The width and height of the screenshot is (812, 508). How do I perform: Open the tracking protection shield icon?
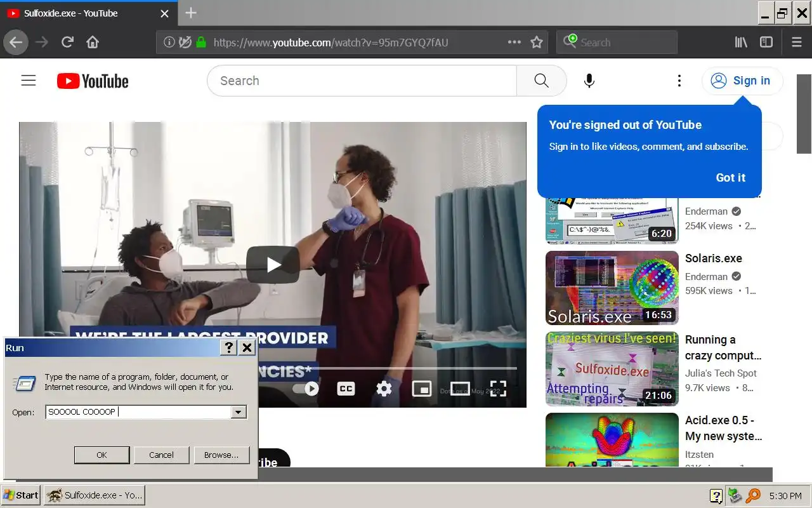[185, 43]
